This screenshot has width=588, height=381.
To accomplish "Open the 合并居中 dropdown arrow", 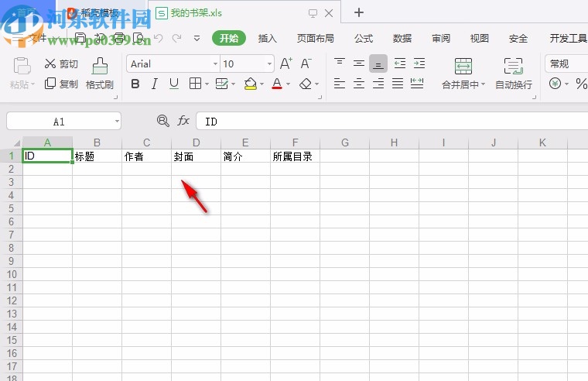I will coord(483,84).
